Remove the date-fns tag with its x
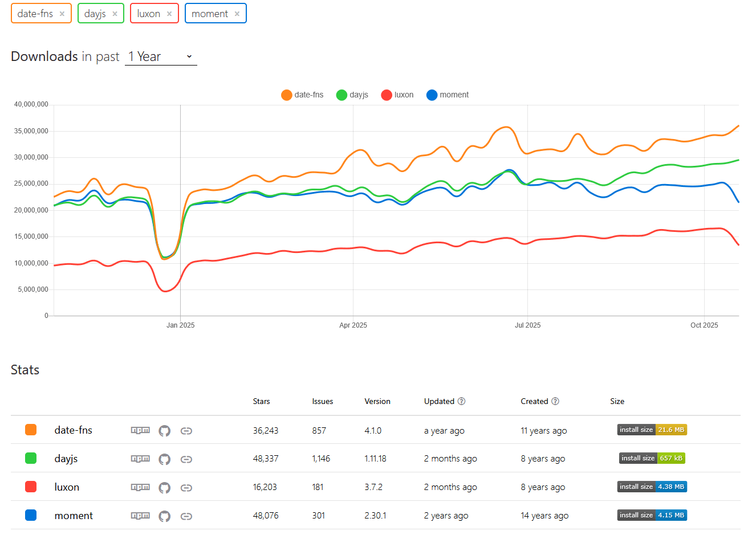The width and height of the screenshot is (756, 547). click(x=62, y=14)
